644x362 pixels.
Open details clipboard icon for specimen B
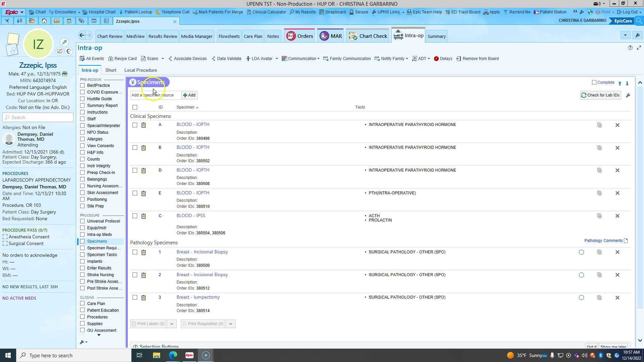pos(144,148)
